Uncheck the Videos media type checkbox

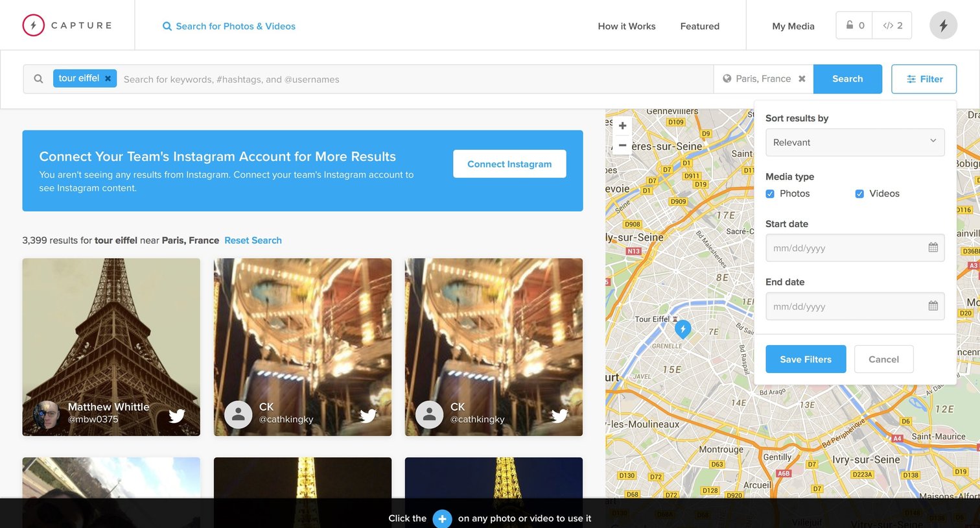(x=859, y=193)
